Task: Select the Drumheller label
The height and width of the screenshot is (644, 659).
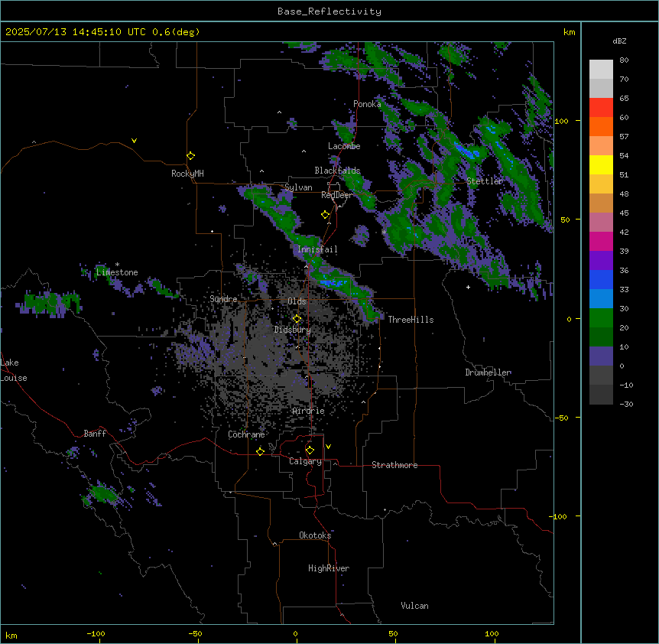Action: tap(488, 372)
